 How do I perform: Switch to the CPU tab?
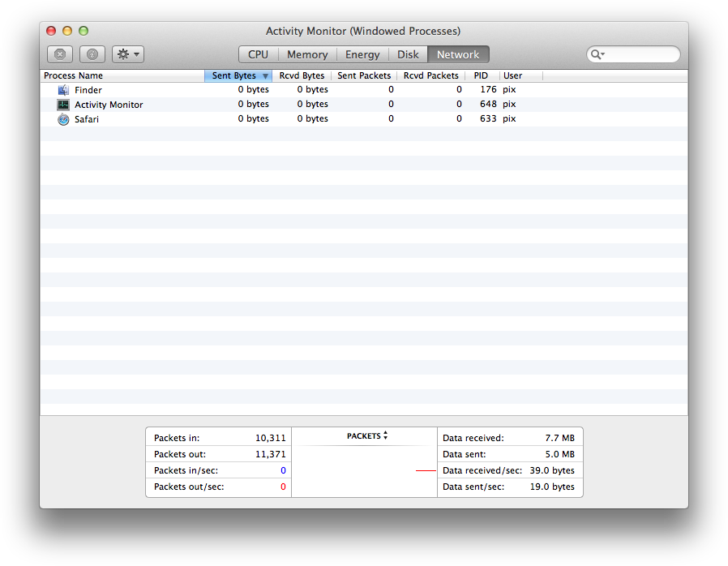tap(258, 54)
